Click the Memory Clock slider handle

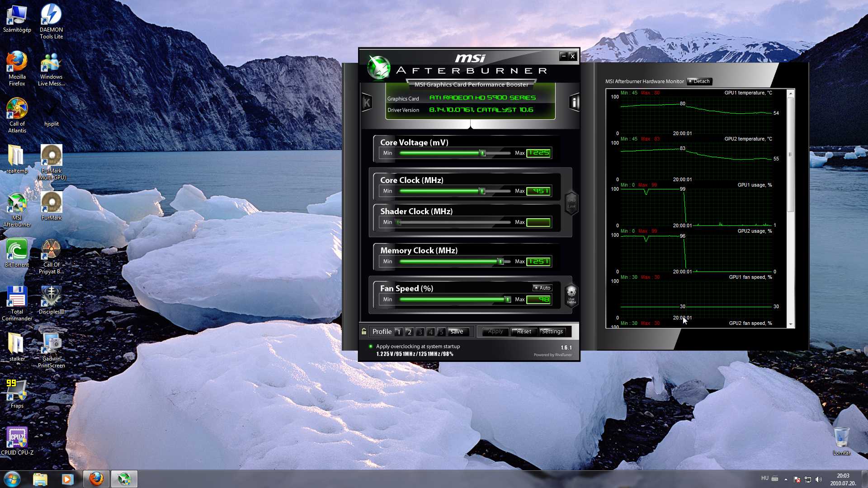pyautogui.click(x=500, y=262)
